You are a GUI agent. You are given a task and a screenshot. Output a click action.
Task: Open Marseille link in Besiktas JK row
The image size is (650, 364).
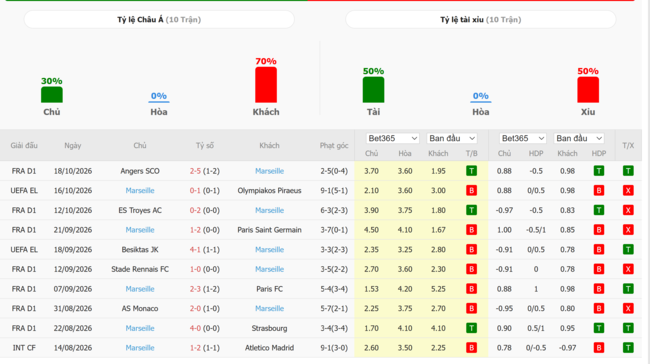coord(269,250)
